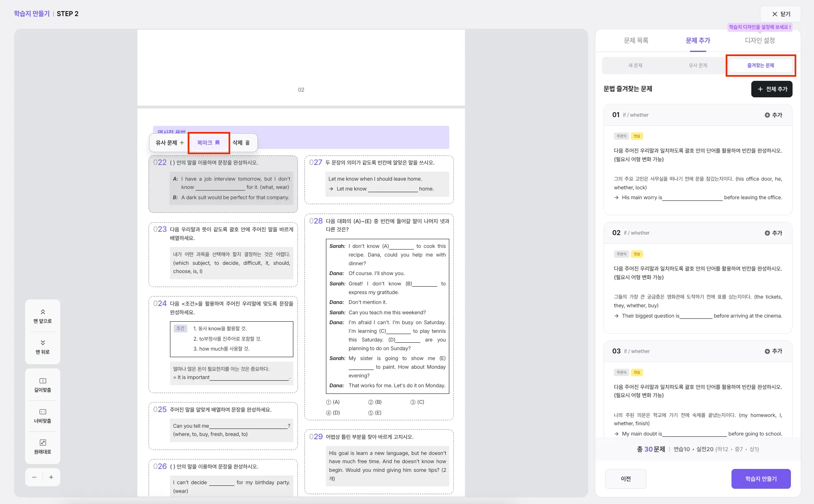This screenshot has width=814, height=504.
Task: Click the 전체 추가 button
Action: pos(772,89)
